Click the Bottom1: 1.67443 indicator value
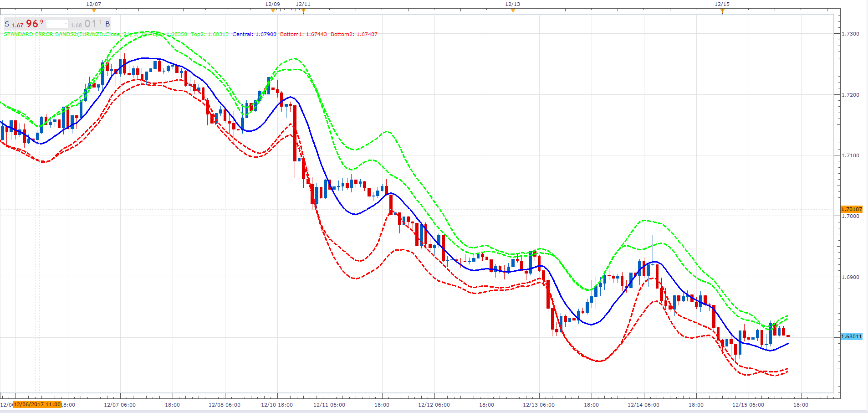 (303, 34)
